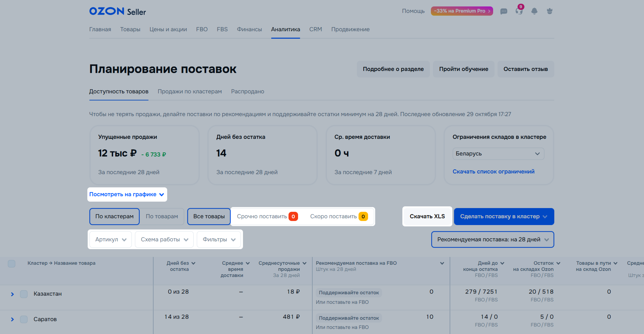Check the Саратов row checkbox
This screenshot has height=334, width=644.
tap(24, 319)
